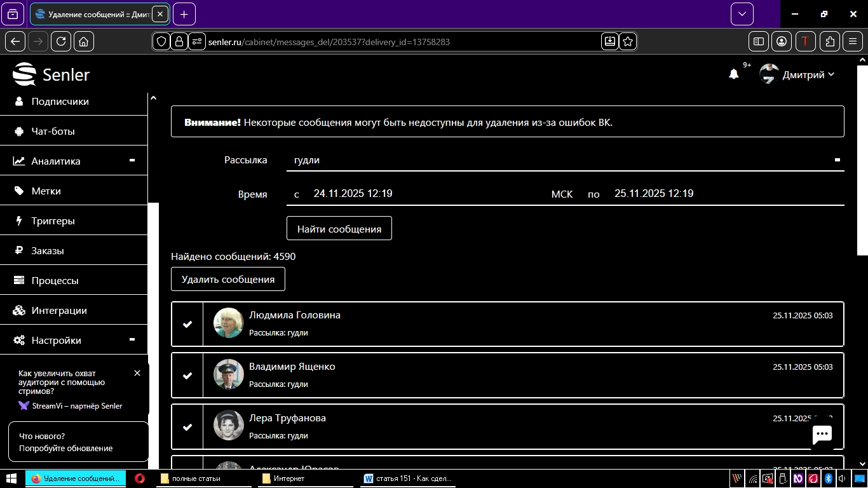Click the notifications bell icon
This screenshot has height=488, width=868.
[x=733, y=74]
